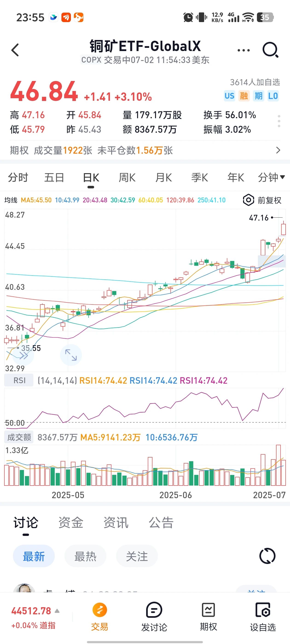Tap the 振幅 3.02% value
The image size is (290, 644).
coord(227,129)
